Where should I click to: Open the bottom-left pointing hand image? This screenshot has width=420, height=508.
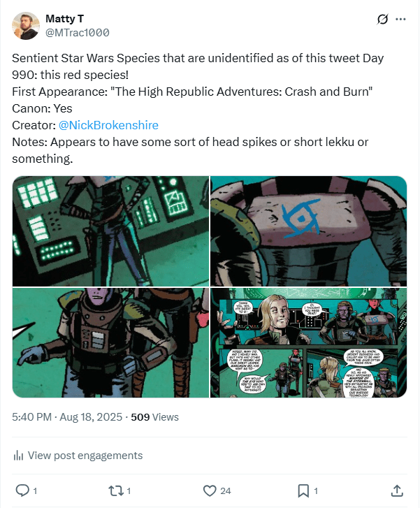coord(110,343)
